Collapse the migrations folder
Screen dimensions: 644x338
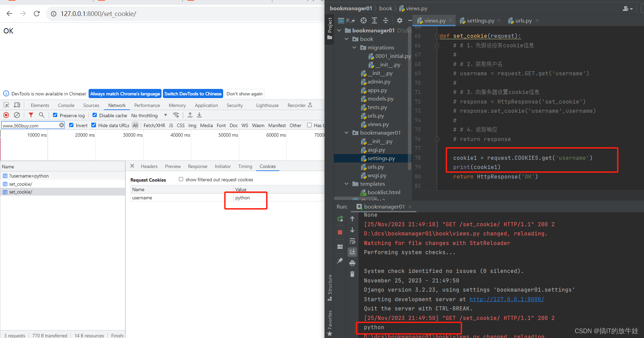click(x=354, y=47)
